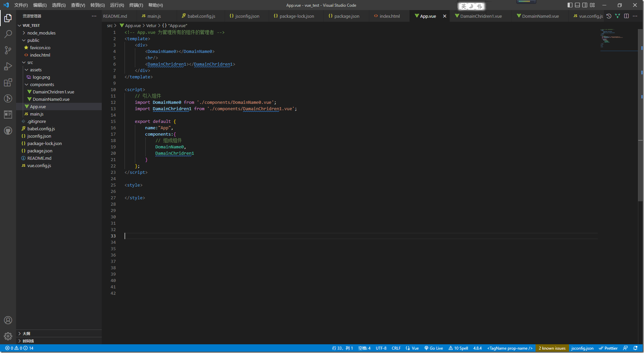Open the Run and Debug view
644x353 pixels.
pos(8,66)
